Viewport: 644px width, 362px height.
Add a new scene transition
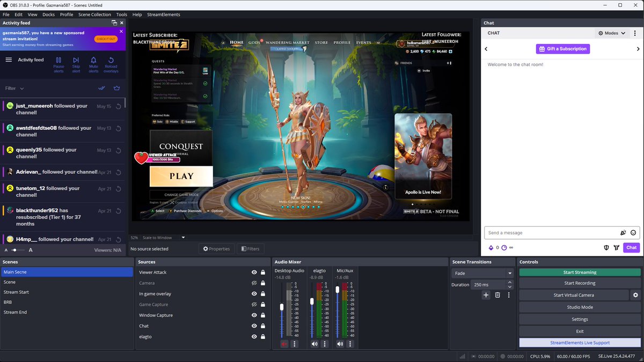[x=486, y=295]
